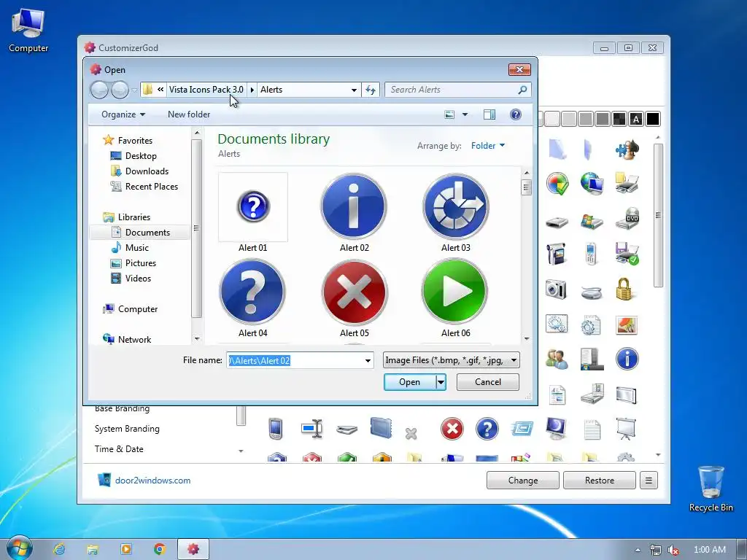
Task: Launch Chrome from the taskbar
Action: pos(160,549)
